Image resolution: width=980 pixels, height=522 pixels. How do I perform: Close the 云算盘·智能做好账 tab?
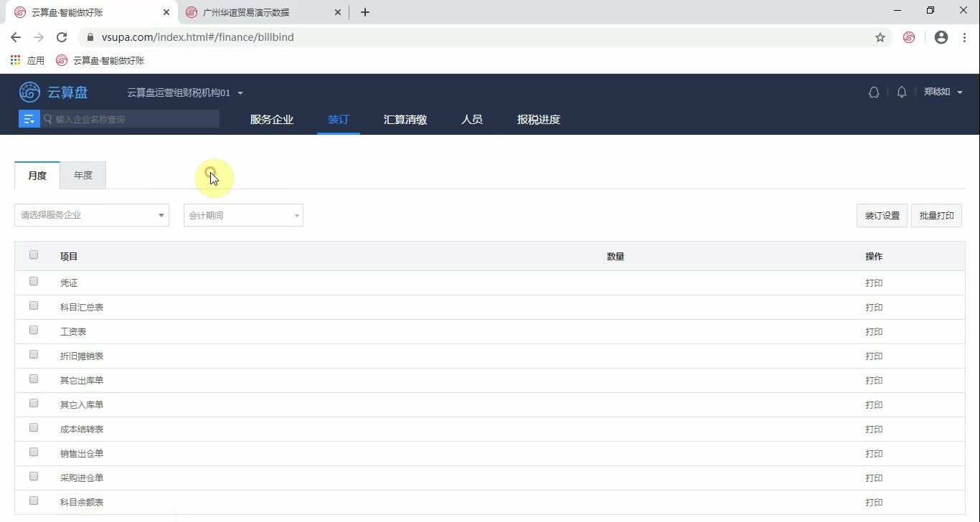pos(166,12)
